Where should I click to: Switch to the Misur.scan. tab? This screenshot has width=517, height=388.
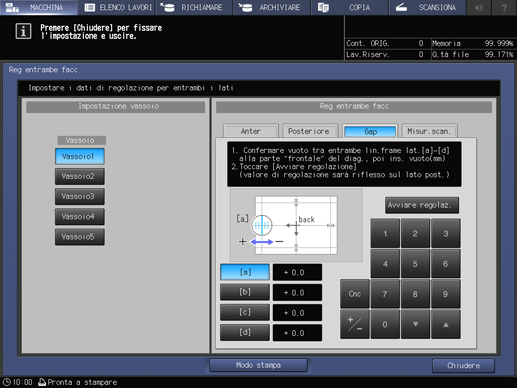pyautogui.click(x=429, y=131)
